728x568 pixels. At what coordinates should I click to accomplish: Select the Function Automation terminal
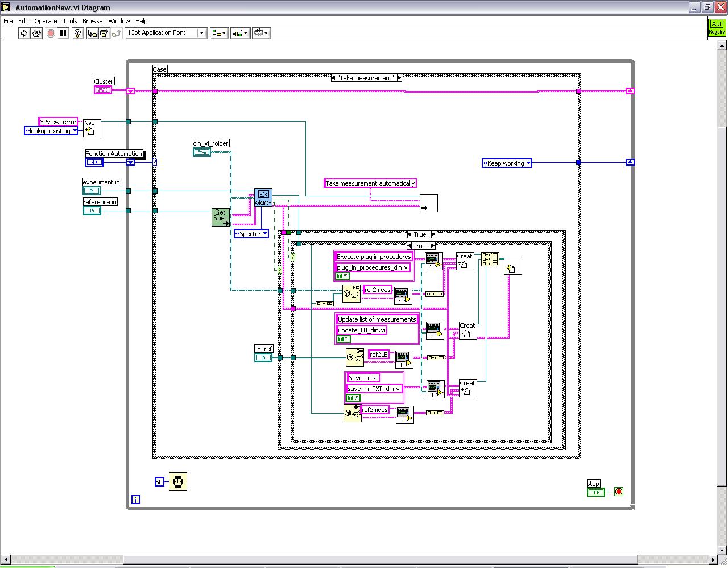coord(94,162)
